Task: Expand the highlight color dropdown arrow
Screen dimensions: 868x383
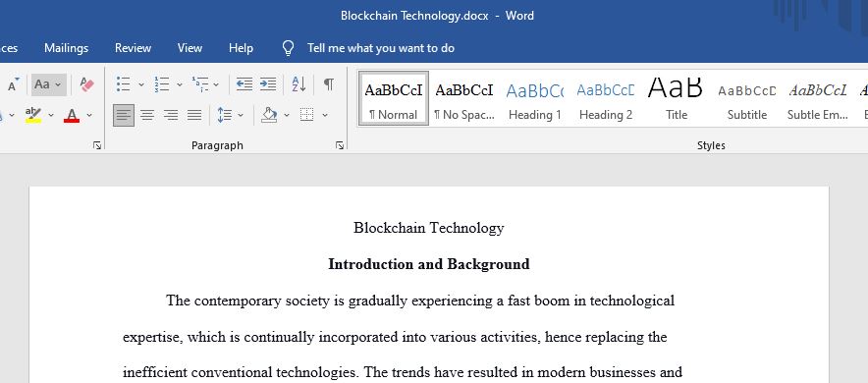Action: click(51, 115)
